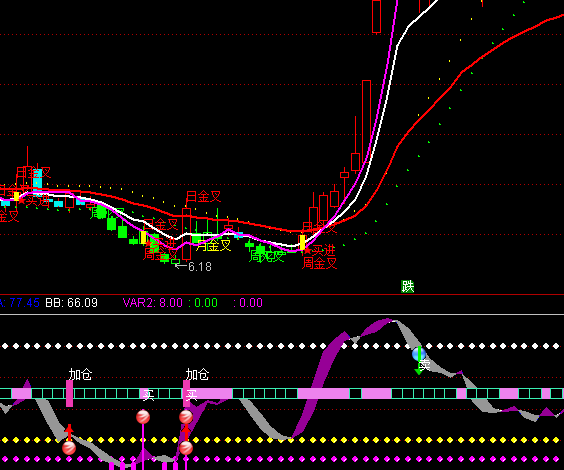564x470 pixels.
Task: Click the blue ball sell signal marker
Action: pyautogui.click(x=419, y=354)
